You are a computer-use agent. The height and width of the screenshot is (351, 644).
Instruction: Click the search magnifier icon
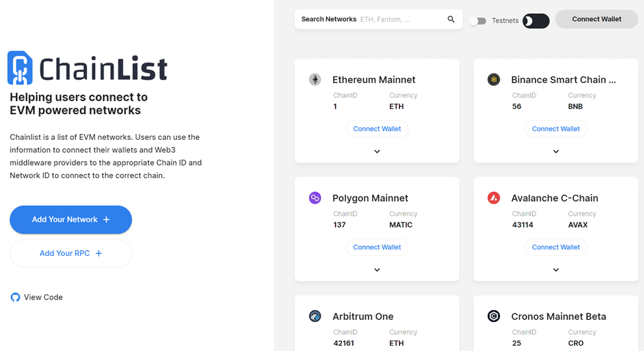coord(451,19)
